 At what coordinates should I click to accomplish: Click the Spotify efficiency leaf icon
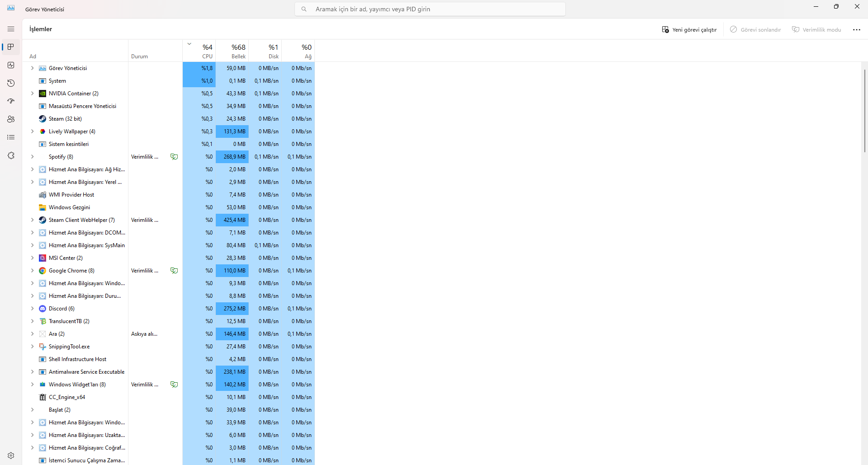coord(174,157)
